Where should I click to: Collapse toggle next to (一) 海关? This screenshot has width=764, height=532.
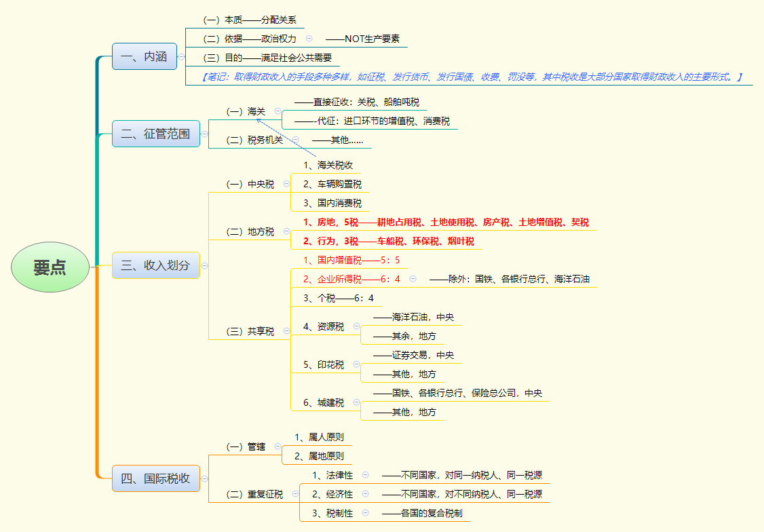point(278,111)
